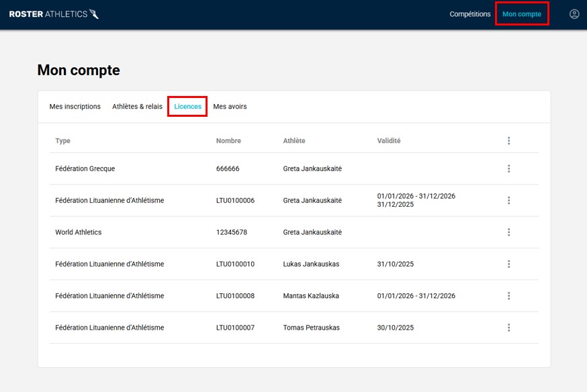
Task: Select the Licences tab
Action: pyautogui.click(x=187, y=107)
